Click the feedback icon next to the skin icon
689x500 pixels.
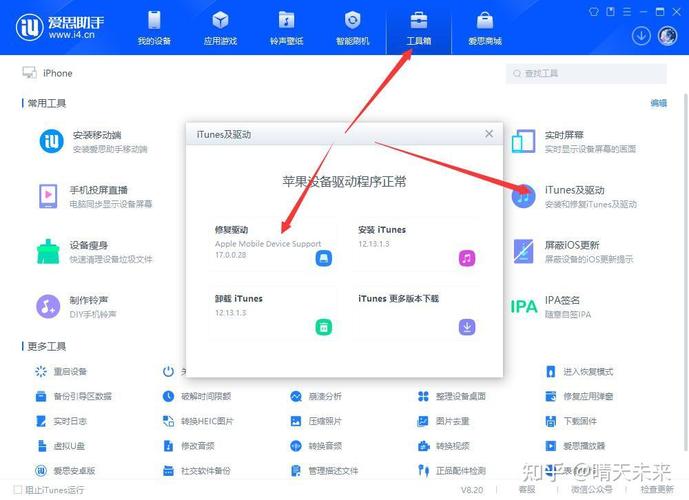[610, 12]
